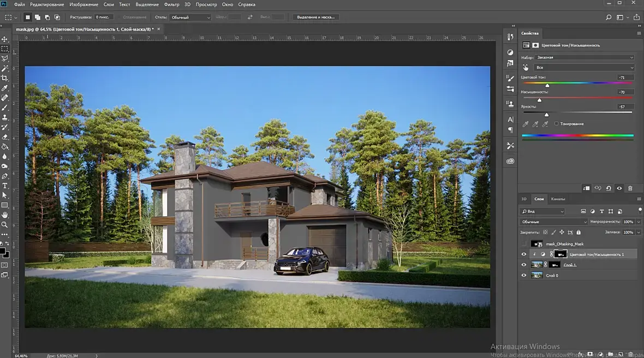
Task: Open the Фильтр menu
Action: (x=172, y=4)
